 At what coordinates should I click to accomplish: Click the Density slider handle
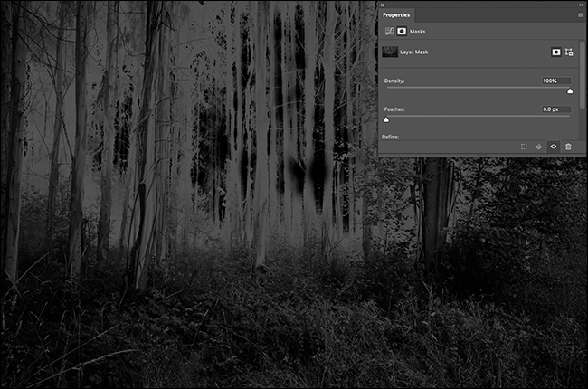coord(570,90)
